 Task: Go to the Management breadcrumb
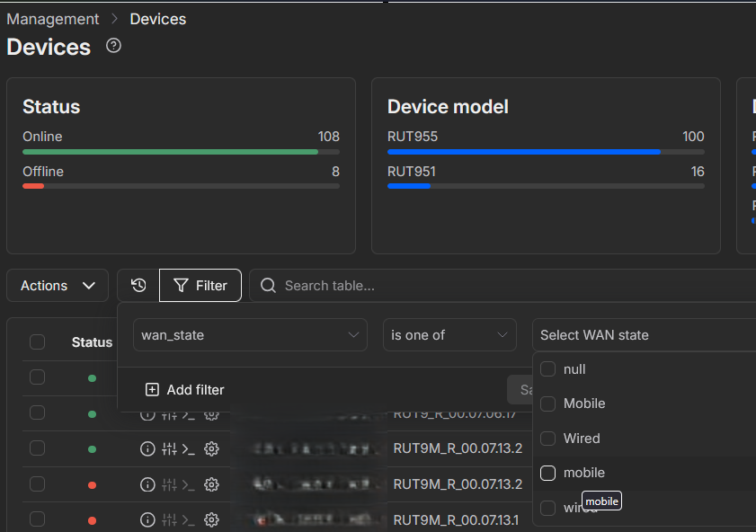[x=52, y=19]
